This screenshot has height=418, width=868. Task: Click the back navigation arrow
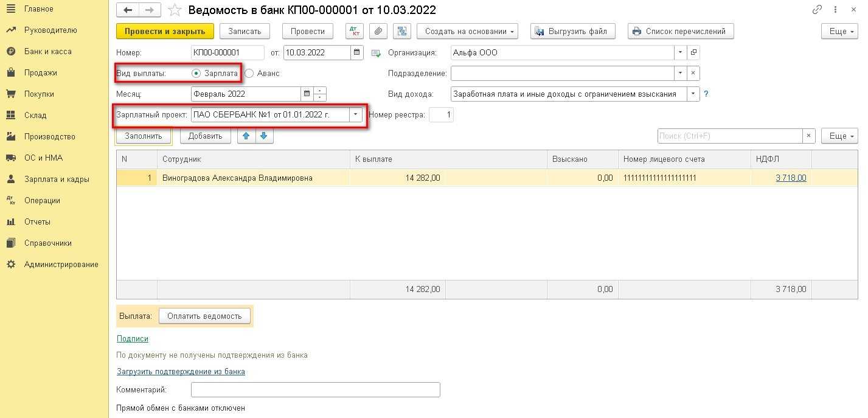click(x=127, y=10)
